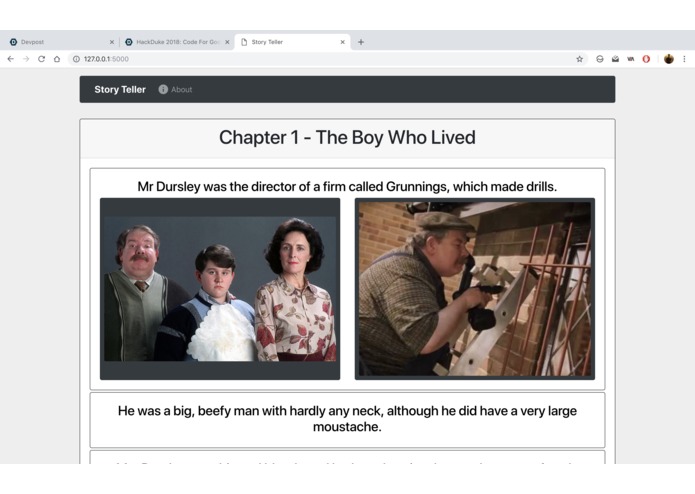Click the Story Teller brand link
Viewport: 695px width, 494px height.
click(x=120, y=89)
